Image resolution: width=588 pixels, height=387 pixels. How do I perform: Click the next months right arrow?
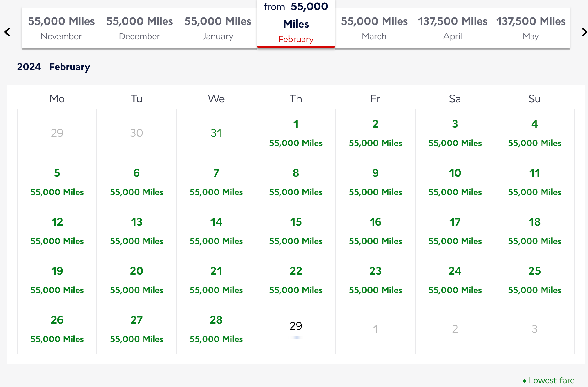(584, 32)
